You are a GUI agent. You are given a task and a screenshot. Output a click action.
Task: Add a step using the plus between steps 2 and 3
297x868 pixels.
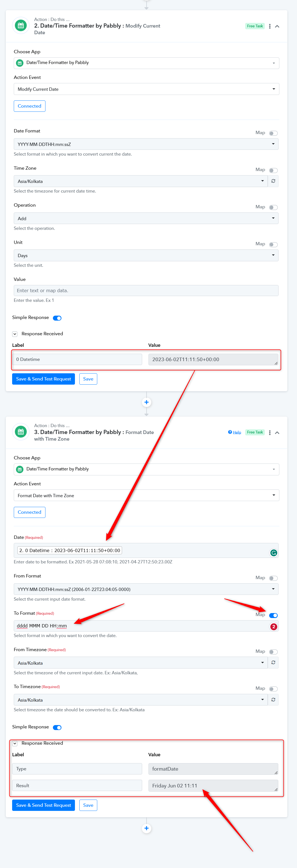[x=146, y=402]
